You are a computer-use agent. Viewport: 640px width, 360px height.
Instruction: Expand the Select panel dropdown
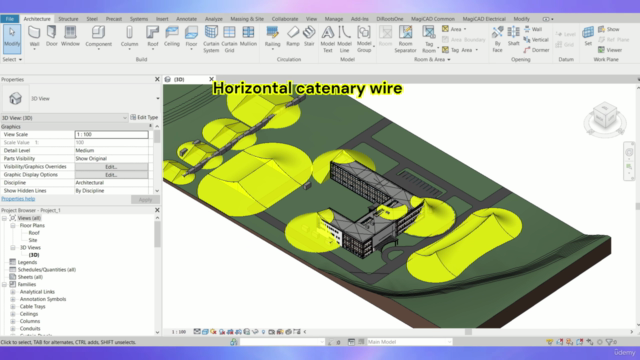coord(12,60)
